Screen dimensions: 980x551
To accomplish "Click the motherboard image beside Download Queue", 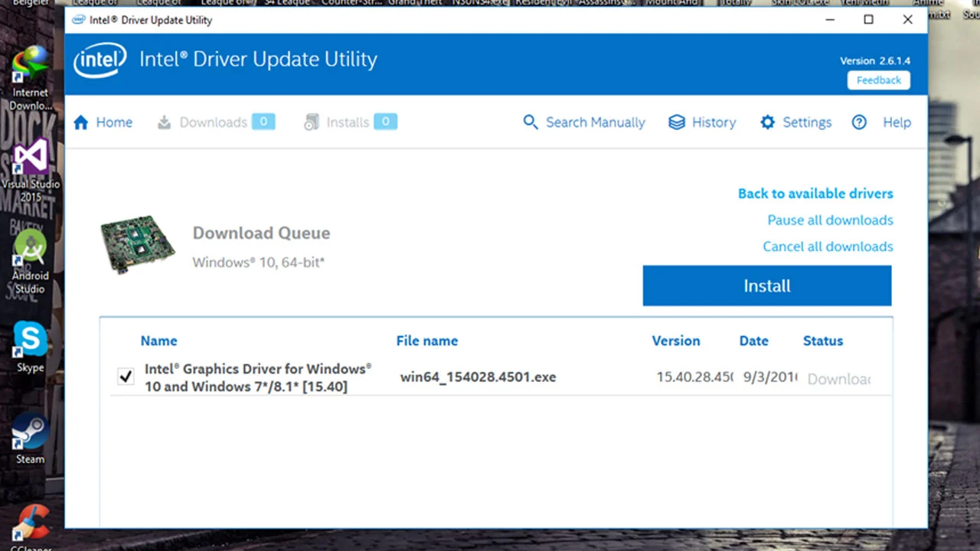I will (x=138, y=246).
